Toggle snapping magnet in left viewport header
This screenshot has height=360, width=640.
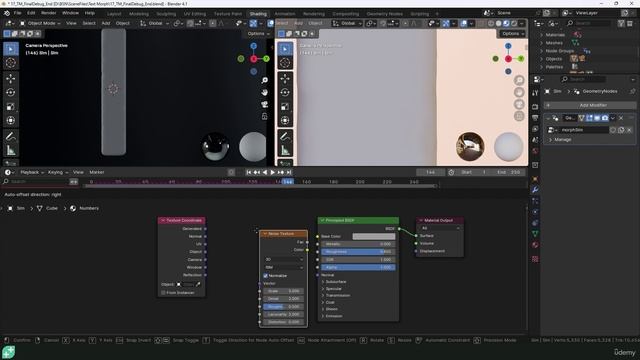[190, 24]
